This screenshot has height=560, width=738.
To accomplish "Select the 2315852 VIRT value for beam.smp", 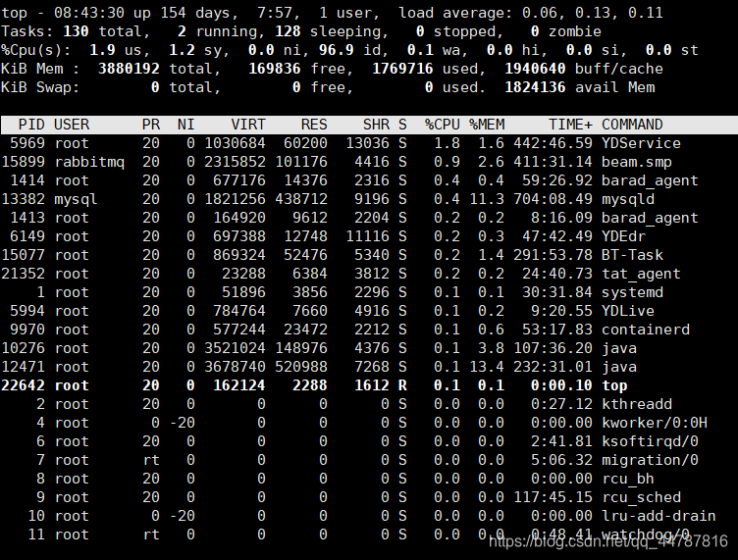I will (235, 162).
